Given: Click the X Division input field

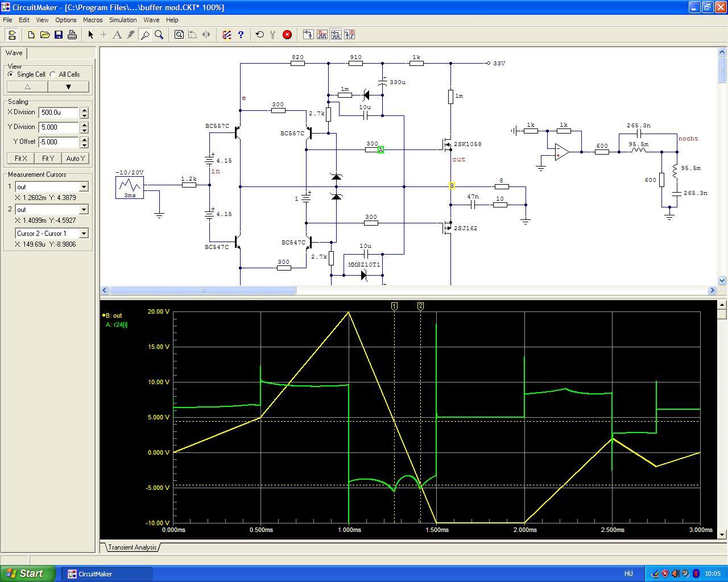Looking at the screenshot, I should [x=59, y=113].
